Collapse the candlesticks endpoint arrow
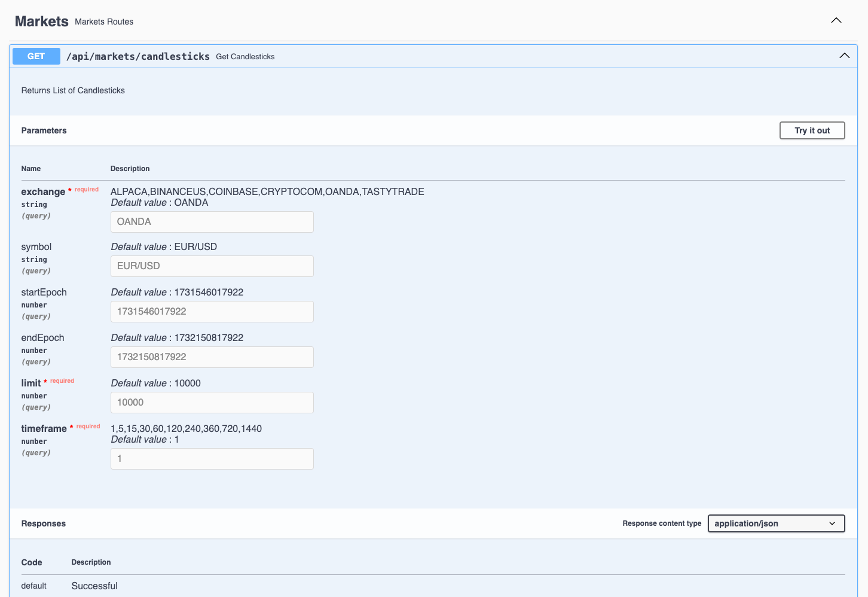The height and width of the screenshot is (597, 868). click(x=844, y=56)
